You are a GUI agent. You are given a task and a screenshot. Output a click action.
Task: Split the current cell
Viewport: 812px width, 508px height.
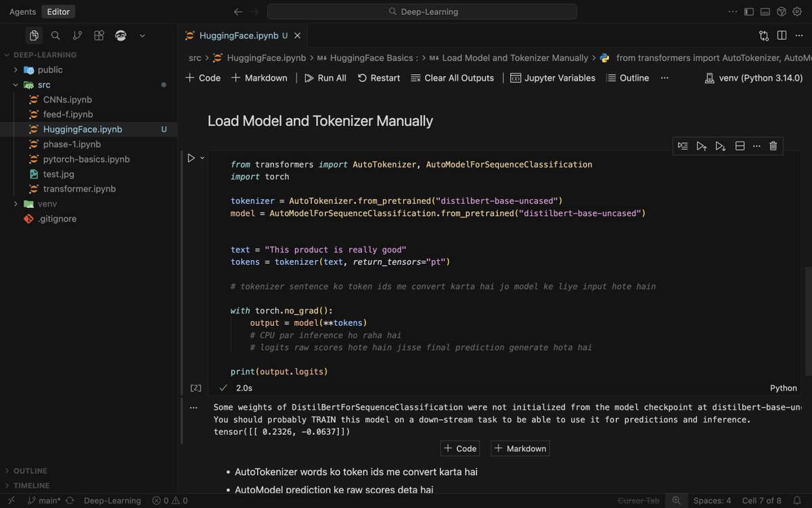click(x=740, y=146)
